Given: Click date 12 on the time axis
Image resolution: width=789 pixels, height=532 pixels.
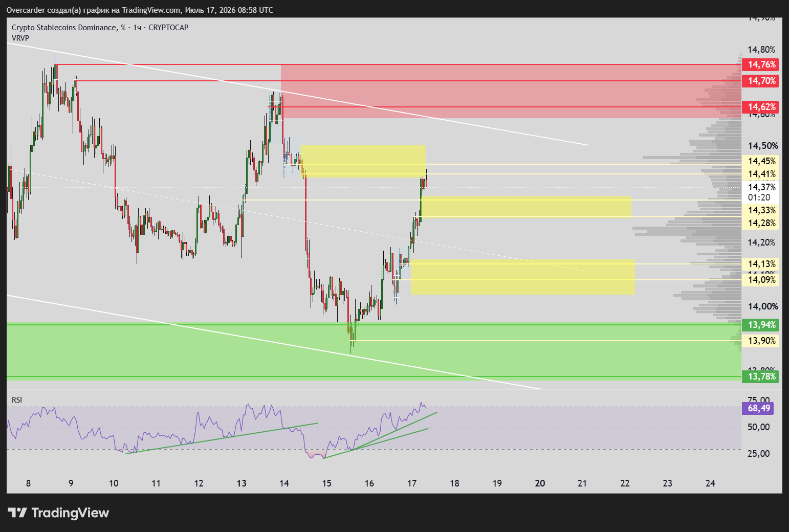Looking at the screenshot, I should click(x=199, y=483).
